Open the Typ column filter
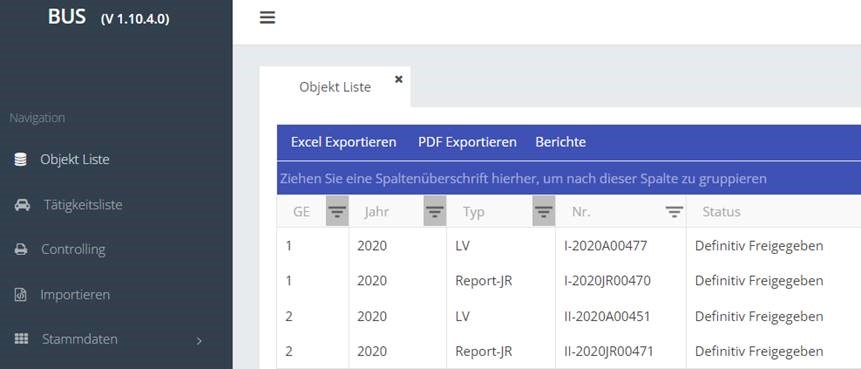The width and height of the screenshot is (861, 369). 544,211
